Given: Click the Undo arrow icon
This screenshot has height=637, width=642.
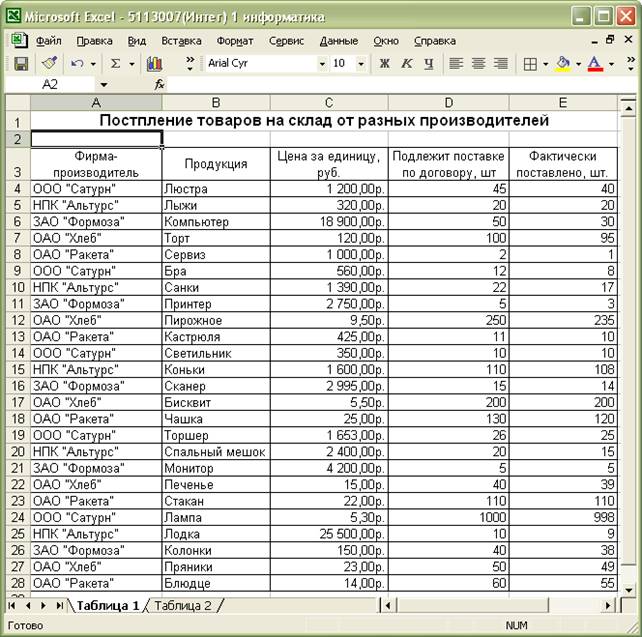Looking at the screenshot, I should [x=77, y=63].
